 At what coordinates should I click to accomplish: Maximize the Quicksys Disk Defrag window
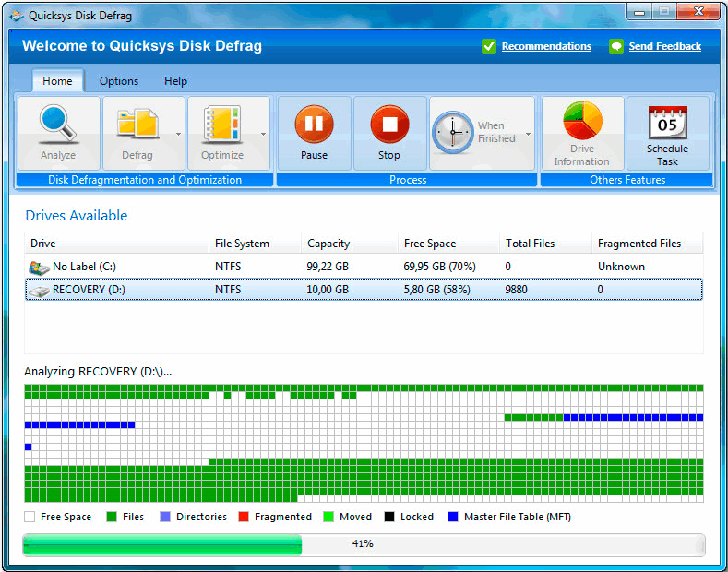(664, 12)
